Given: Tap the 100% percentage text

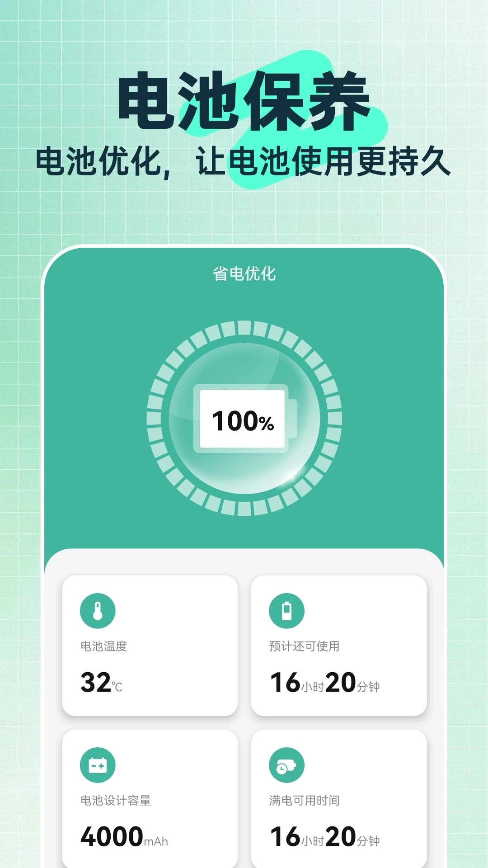Looking at the screenshot, I should [x=243, y=421].
